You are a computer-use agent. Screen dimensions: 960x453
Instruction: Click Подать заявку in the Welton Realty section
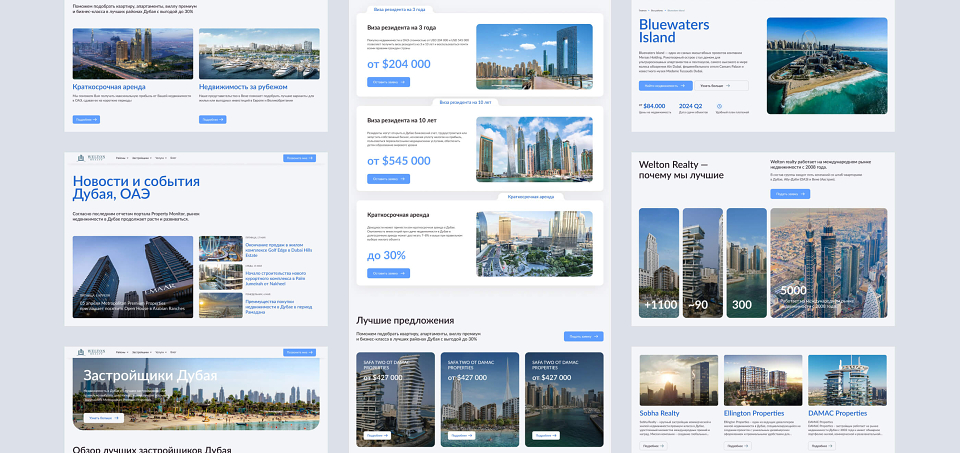(x=790, y=194)
